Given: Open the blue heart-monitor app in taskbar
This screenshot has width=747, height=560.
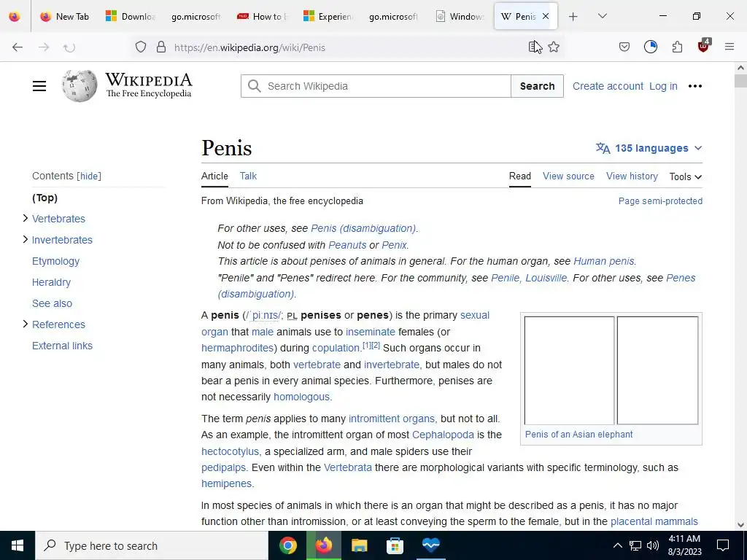Looking at the screenshot, I should coord(430,545).
